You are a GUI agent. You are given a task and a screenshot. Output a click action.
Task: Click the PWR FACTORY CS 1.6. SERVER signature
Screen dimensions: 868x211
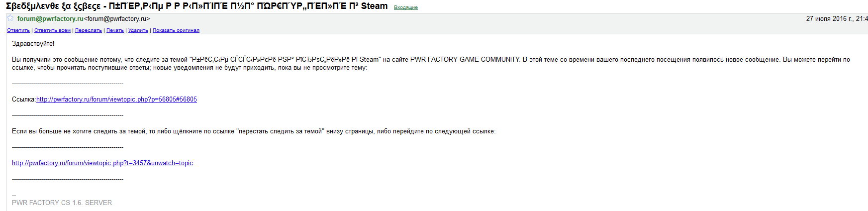pyautogui.click(x=62, y=203)
